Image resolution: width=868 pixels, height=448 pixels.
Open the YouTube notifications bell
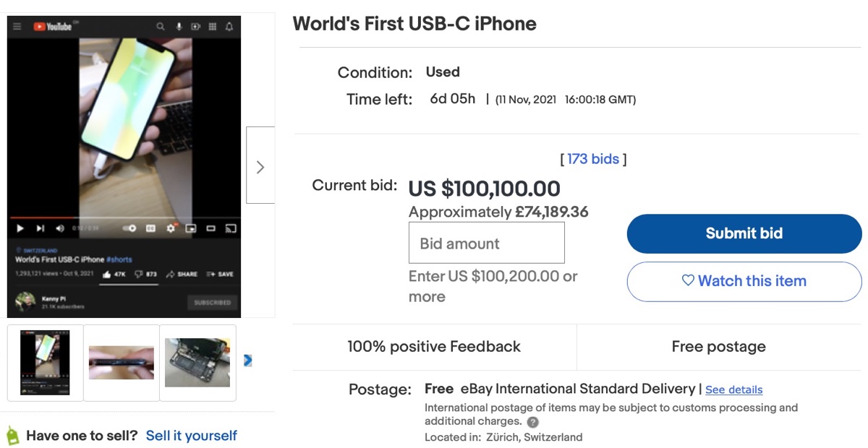[229, 27]
